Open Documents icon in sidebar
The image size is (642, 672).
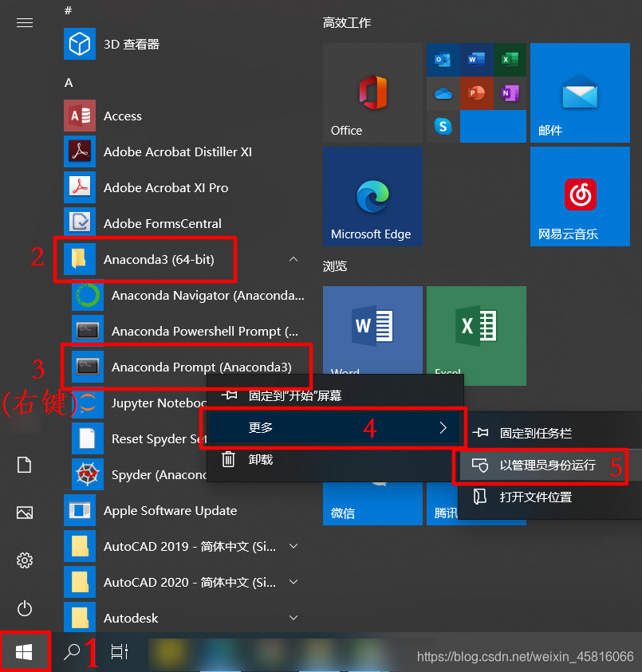tap(25, 465)
